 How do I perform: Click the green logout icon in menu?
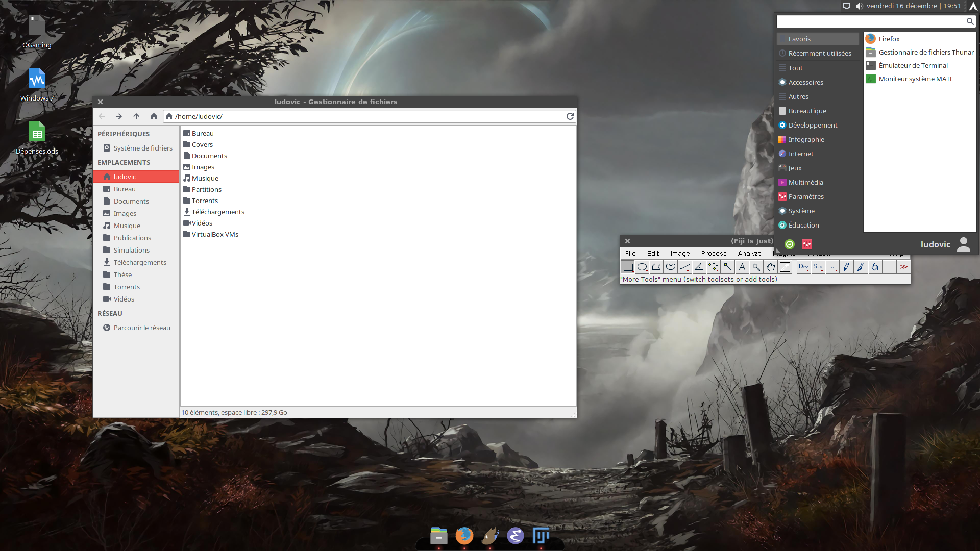790,244
